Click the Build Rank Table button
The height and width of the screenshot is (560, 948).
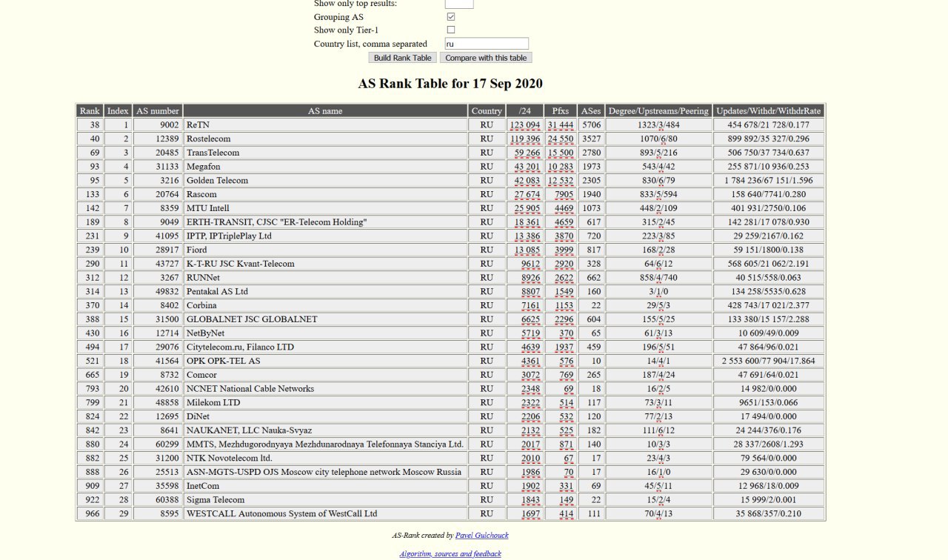pos(402,58)
